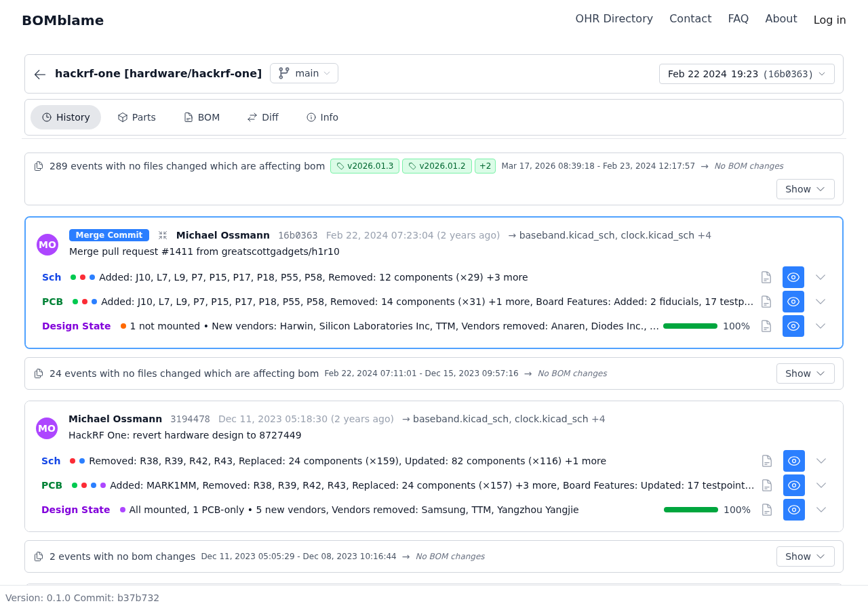Screen dimensions: 868x610
Task: Open the document icon in the merge commit Sch row
Action: pos(766,277)
